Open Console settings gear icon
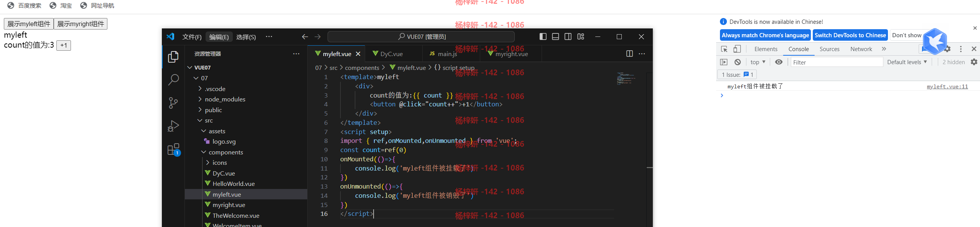The height and width of the screenshot is (227, 980). click(974, 62)
